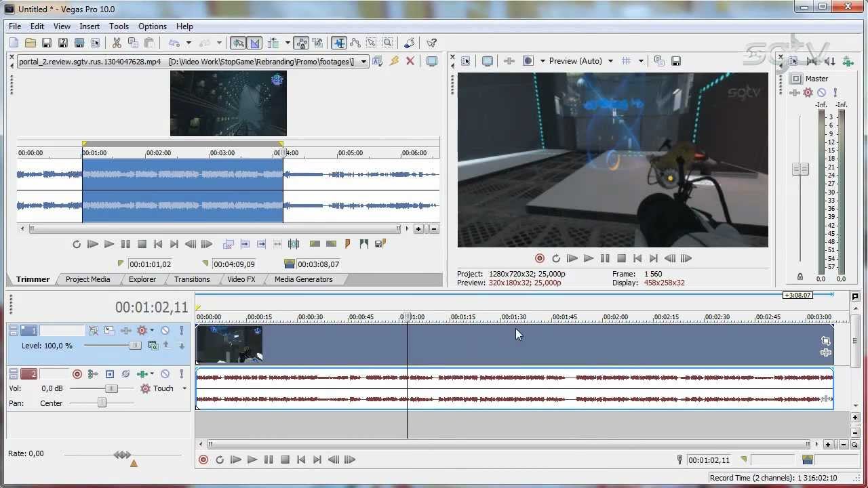The image size is (868, 488).
Task: Click the Undo arrow icon
Action: [x=174, y=43]
